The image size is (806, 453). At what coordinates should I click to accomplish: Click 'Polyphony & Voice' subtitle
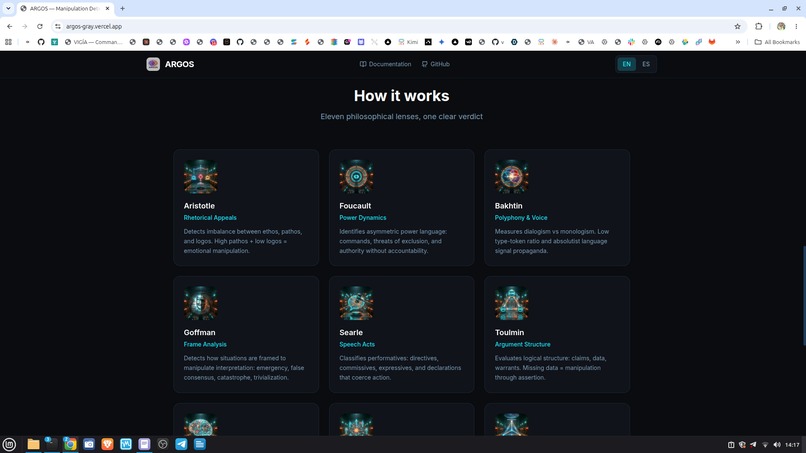[521, 218]
